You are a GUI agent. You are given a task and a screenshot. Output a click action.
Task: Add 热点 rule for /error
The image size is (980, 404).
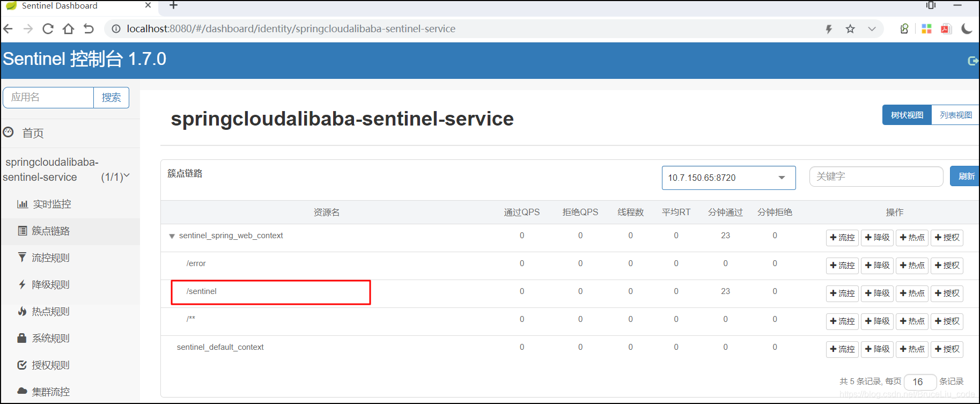pyautogui.click(x=912, y=266)
